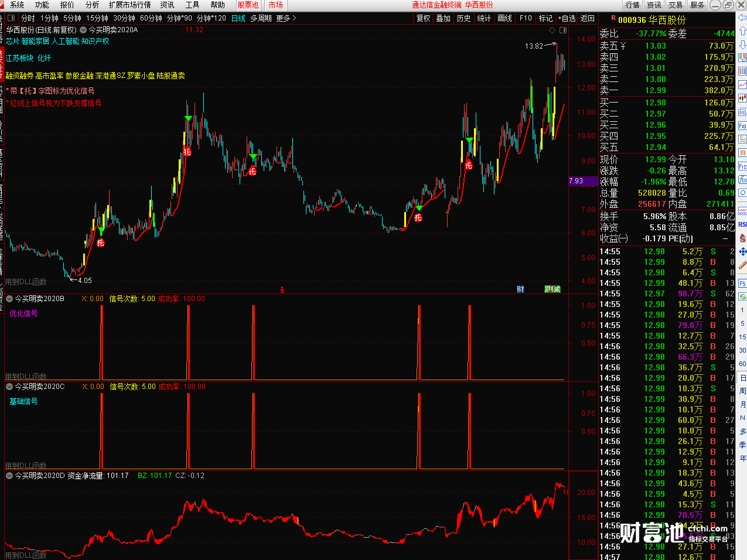Click the 历史 history button
The height and width of the screenshot is (560, 747).
coord(463,18)
